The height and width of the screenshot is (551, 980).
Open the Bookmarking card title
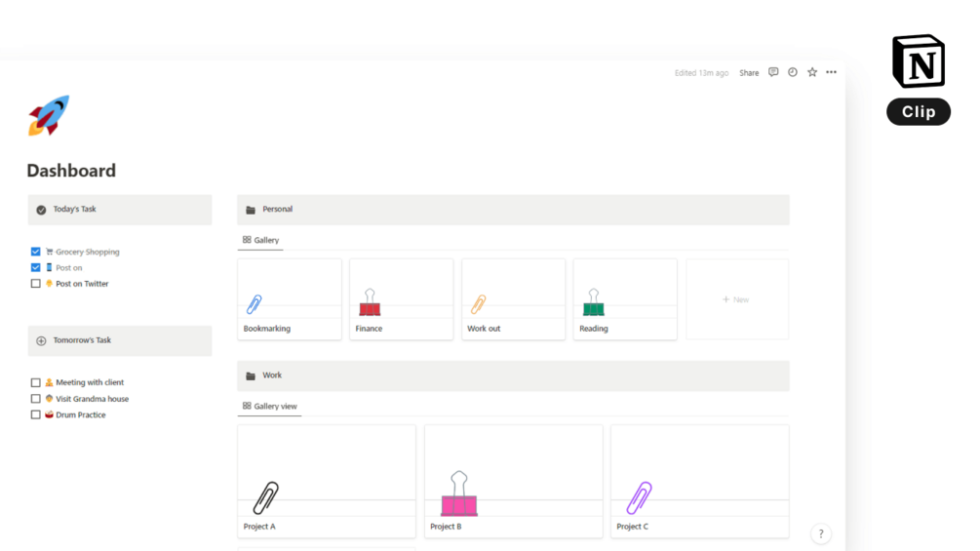[267, 329]
